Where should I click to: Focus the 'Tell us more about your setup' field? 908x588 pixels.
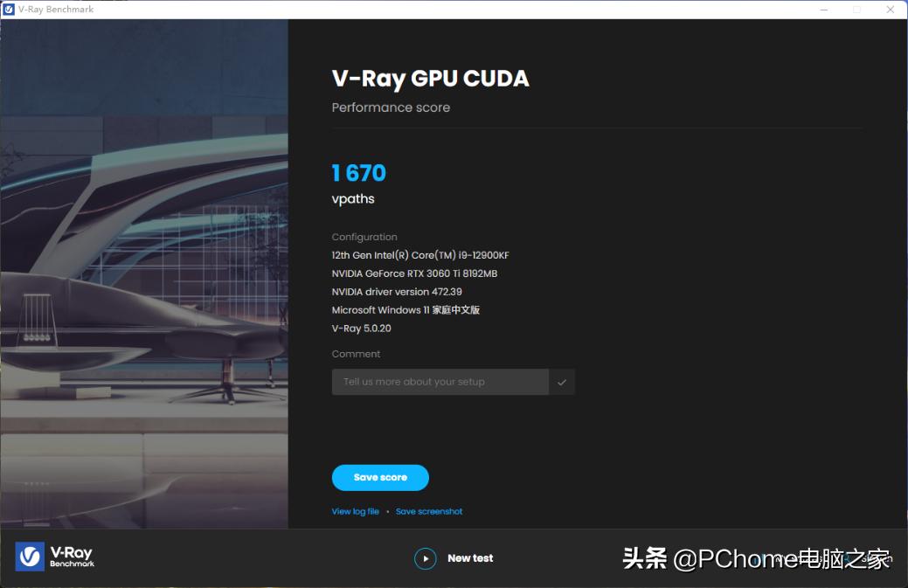(x=440, y=382)
